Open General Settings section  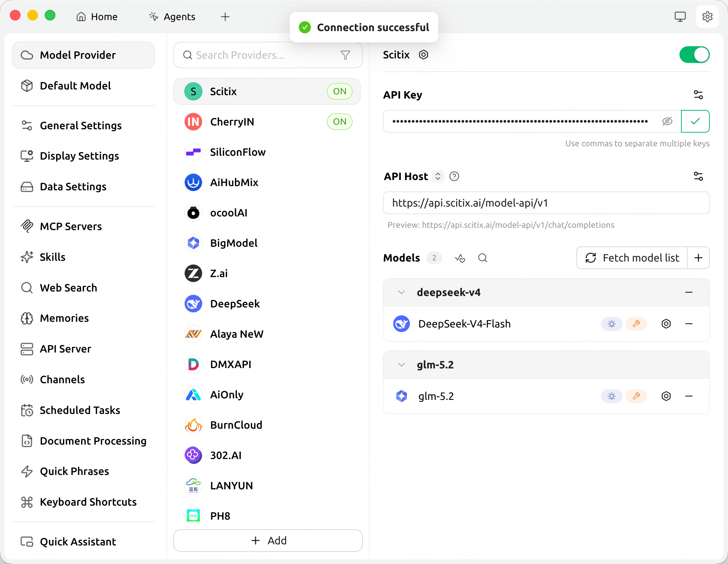tap(83, 125)
